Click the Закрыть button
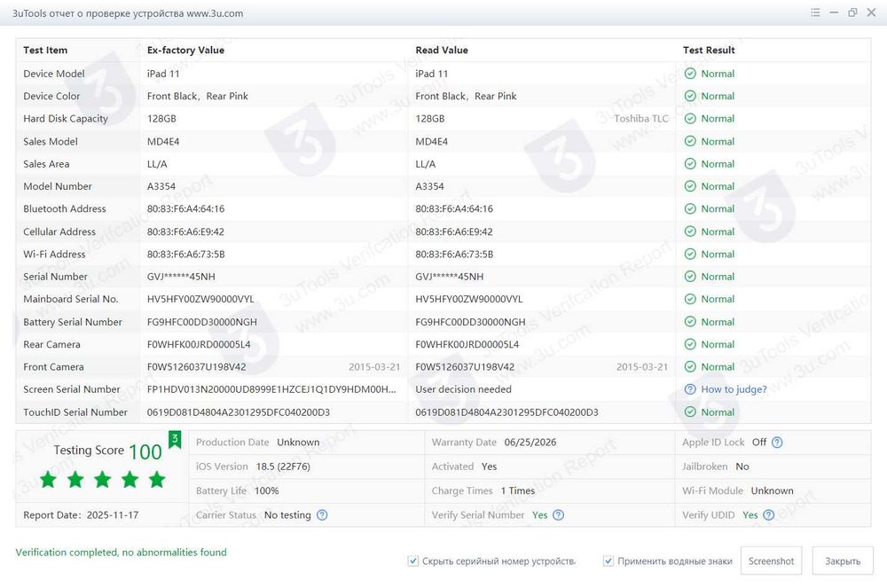This screenshot has width=887, height=588. click(x=843, y=561)
